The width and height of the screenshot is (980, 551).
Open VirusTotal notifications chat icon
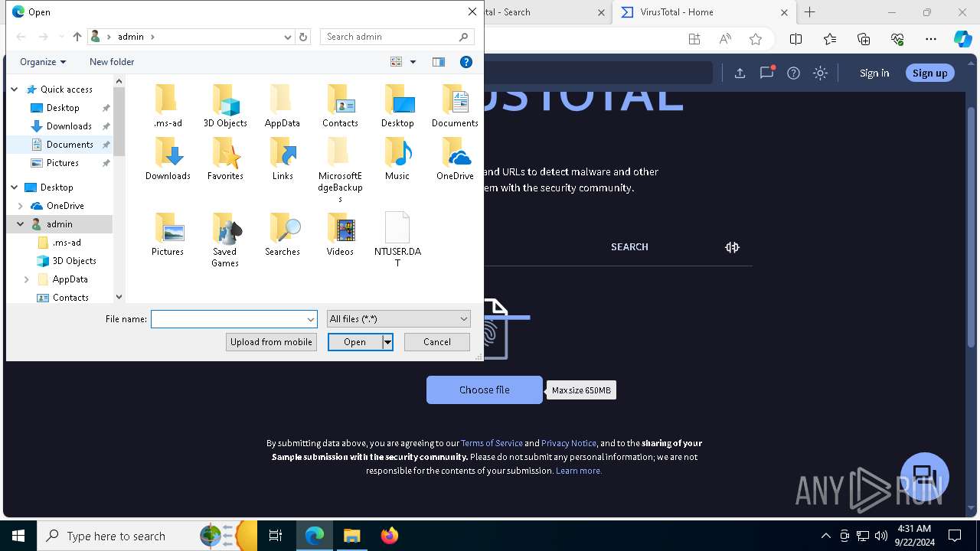pos(766,73)
